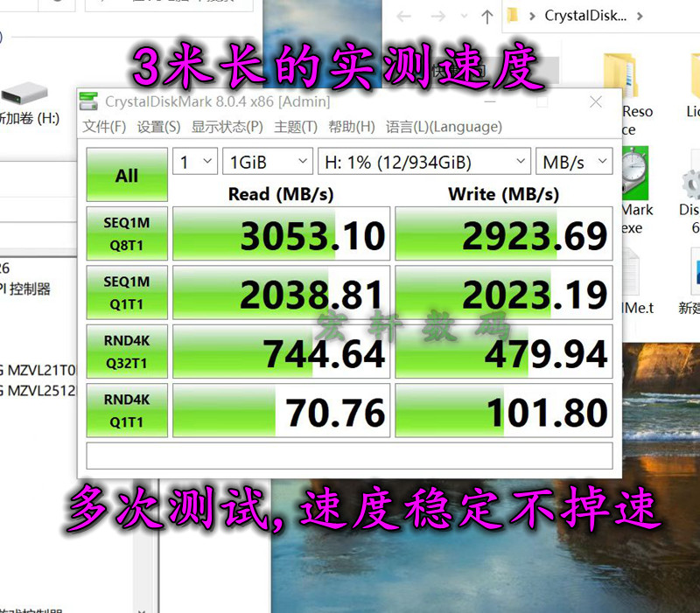
Task: Click the Write (MB/s) column header
Action: (504, 194)
